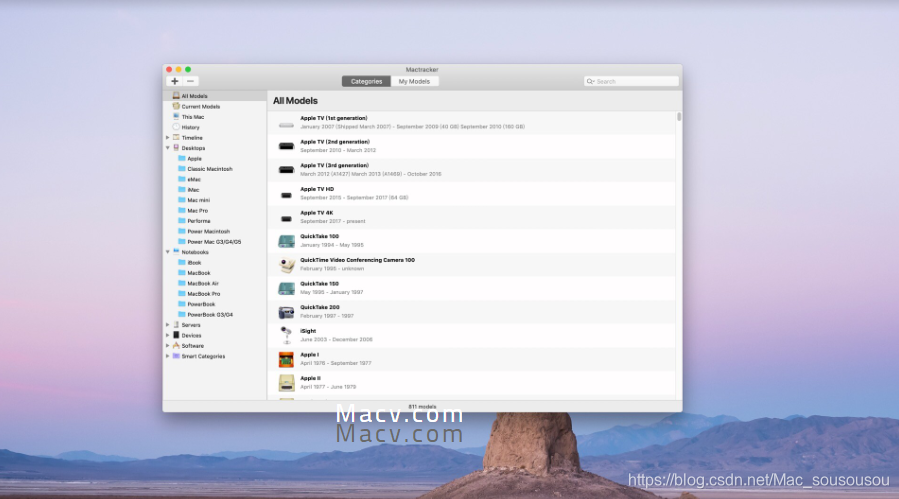Screen dimensions: 899x499
Task: Select the "Apple TV 4K" model name
Action: tap(316, 213)
